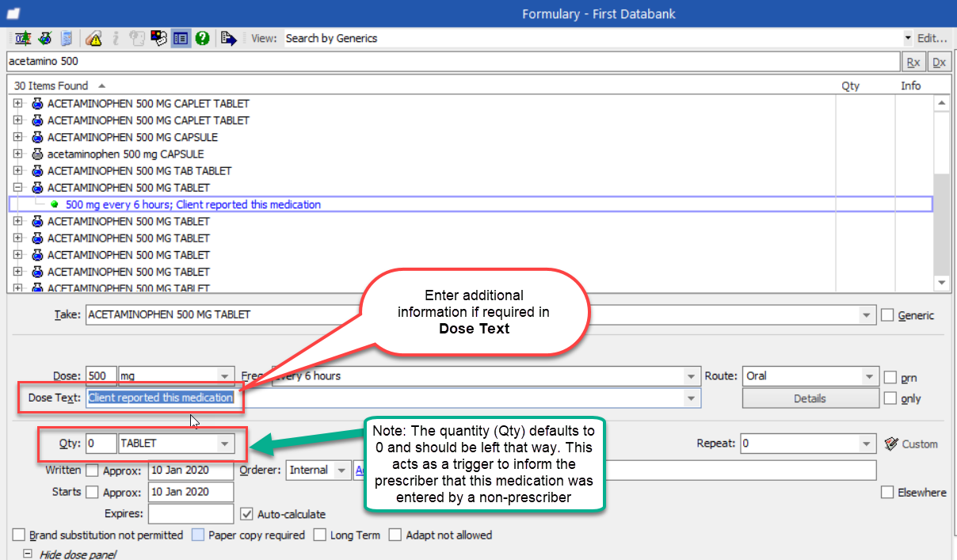957x560 pixels.
Task: Enable the Generic checkbox
Action: click(887, 314)
